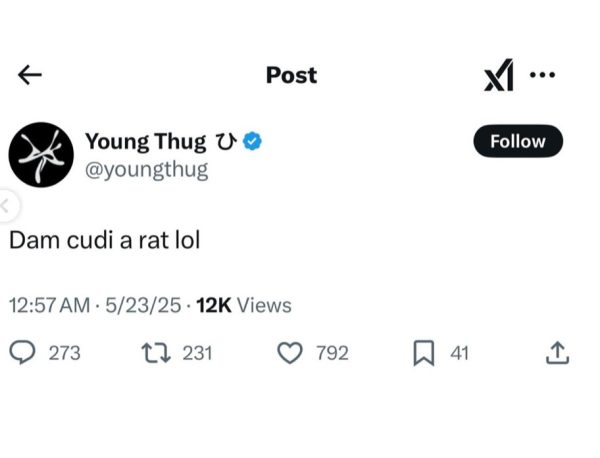Open the three-dot more options menu

542,75
